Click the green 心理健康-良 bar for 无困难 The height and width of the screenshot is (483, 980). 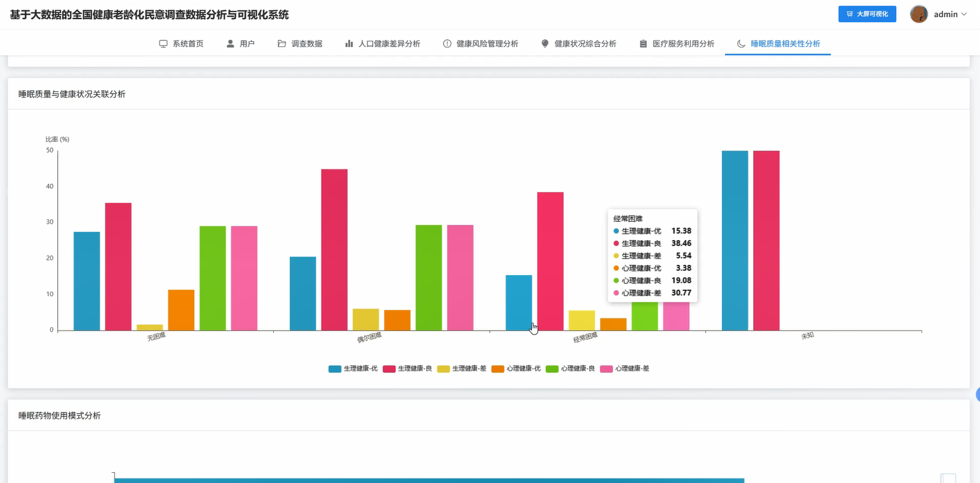click(x=213, y=278)
